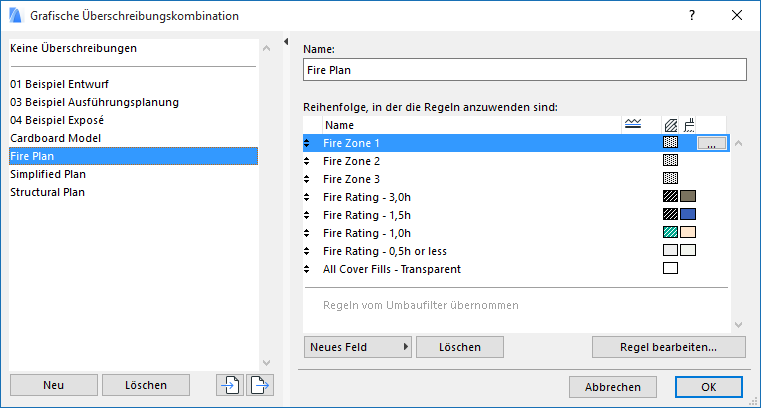Select 03 Beispiel Ausführungsplanung in the list
This screenshot has height=408, width=761.
pyautogui.click(x=94, y=102)
